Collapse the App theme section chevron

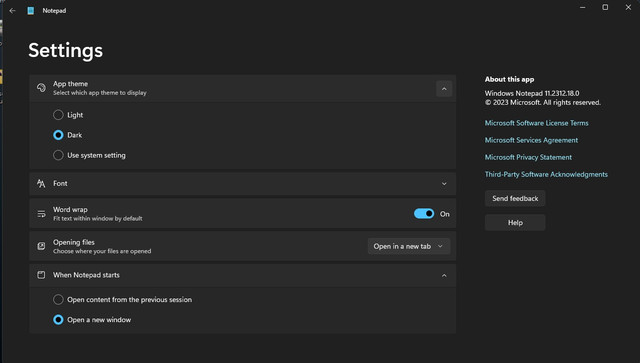444,89
